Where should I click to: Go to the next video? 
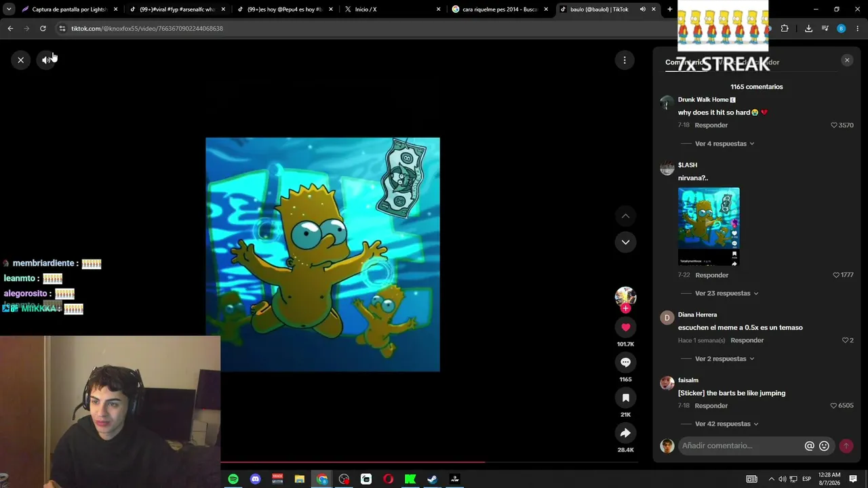pyautogui.click(x=625, y=242)
